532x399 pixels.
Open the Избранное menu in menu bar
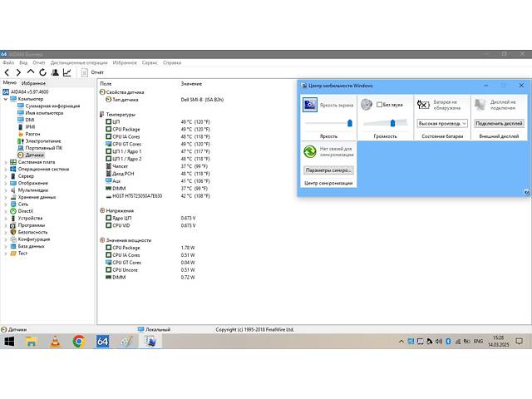(x=125, y=63)
